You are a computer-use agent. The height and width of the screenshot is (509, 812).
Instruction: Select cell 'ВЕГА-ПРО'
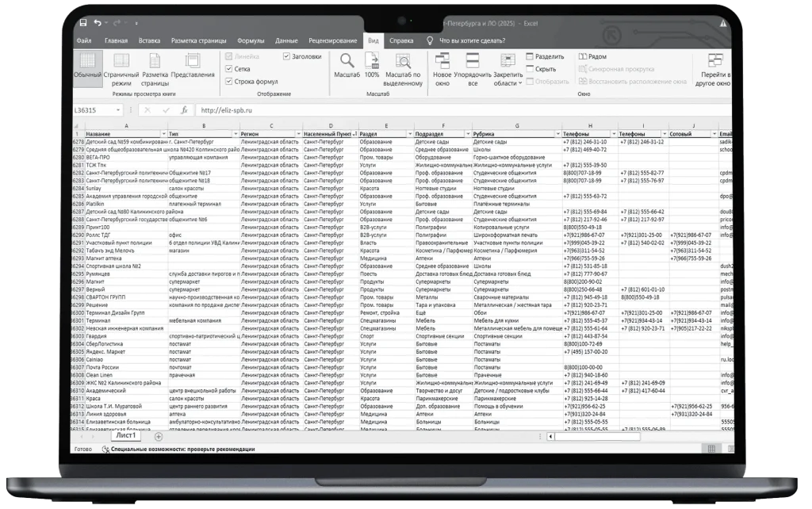tap(126, 158)
